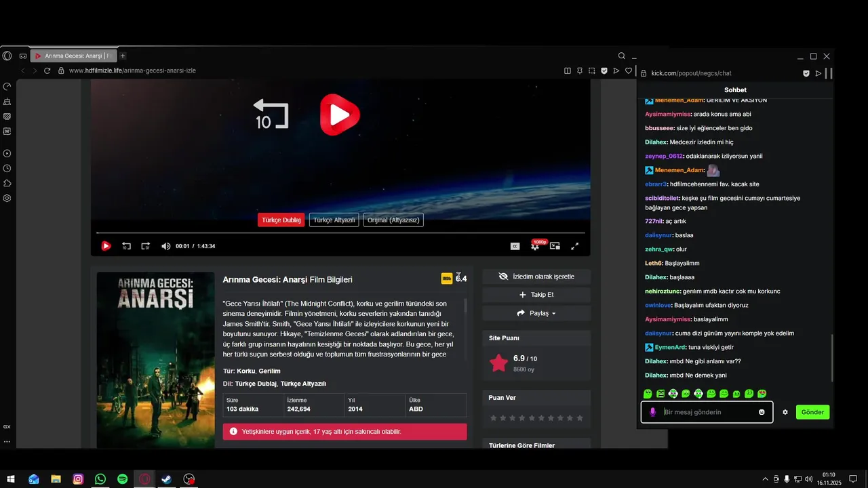Click the padlock in hdfilmizle address bar
The image size is (868, 488).
[x=61, y=70]
